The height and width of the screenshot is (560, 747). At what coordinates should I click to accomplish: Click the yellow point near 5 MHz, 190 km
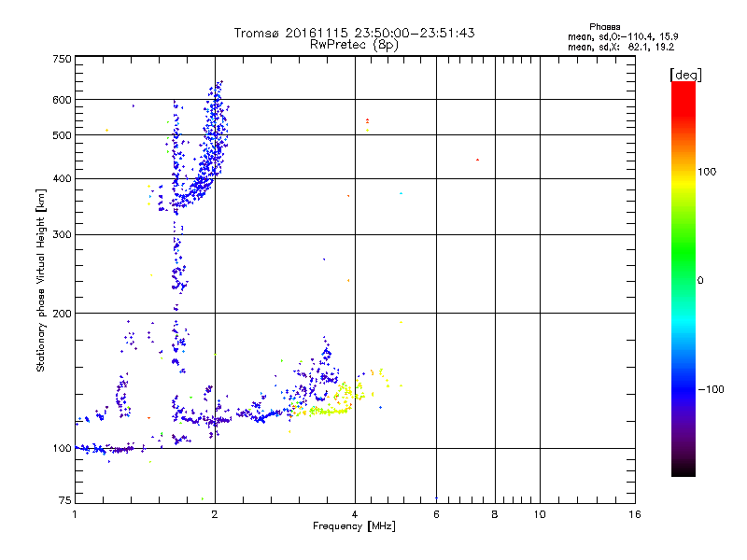[x=402, y=322]
